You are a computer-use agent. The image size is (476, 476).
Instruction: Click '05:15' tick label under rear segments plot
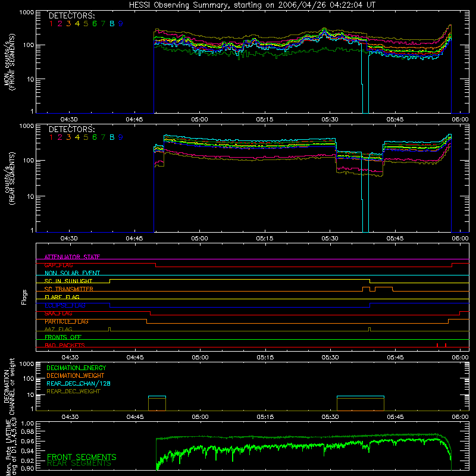(x=264, y=239)
